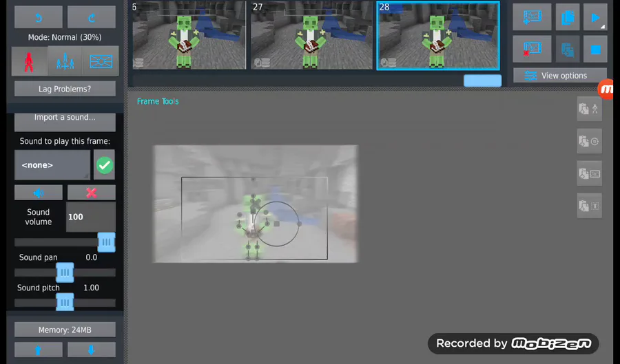Click the Sound pitch slider handle
Viewport: 620px width, 364px height.
pyautogui.click(x=65, y=302)
